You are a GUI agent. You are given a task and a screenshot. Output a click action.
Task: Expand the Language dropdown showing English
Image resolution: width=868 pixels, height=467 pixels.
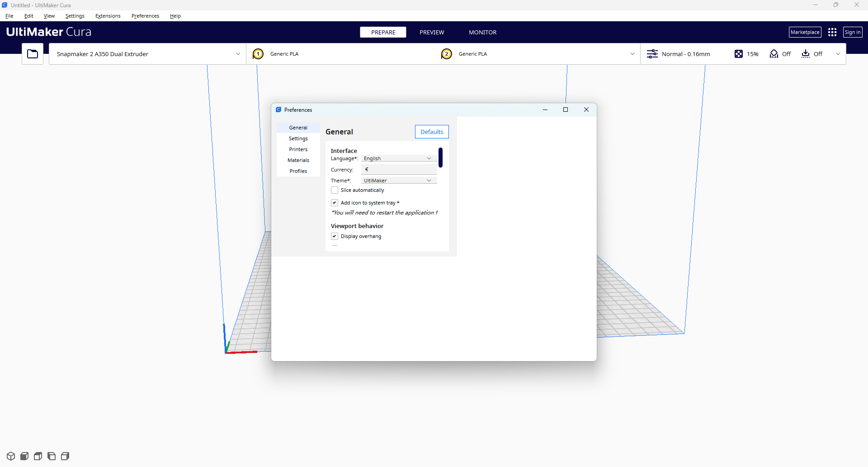point(399,158)
